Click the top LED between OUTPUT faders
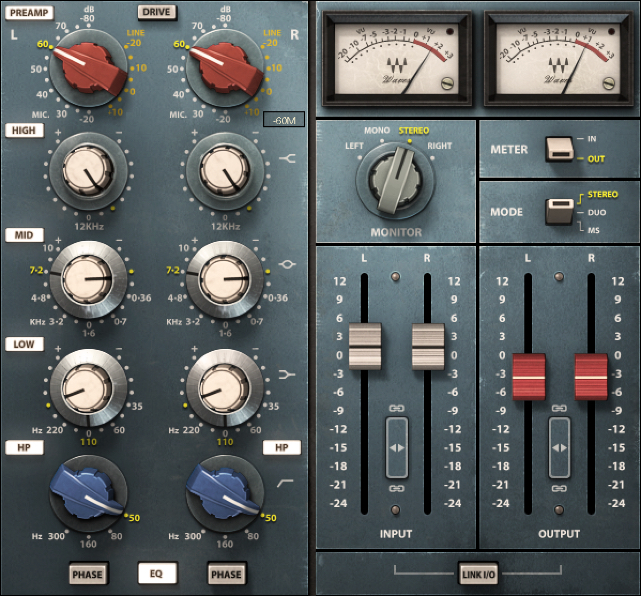 click(x=558, y=277)
